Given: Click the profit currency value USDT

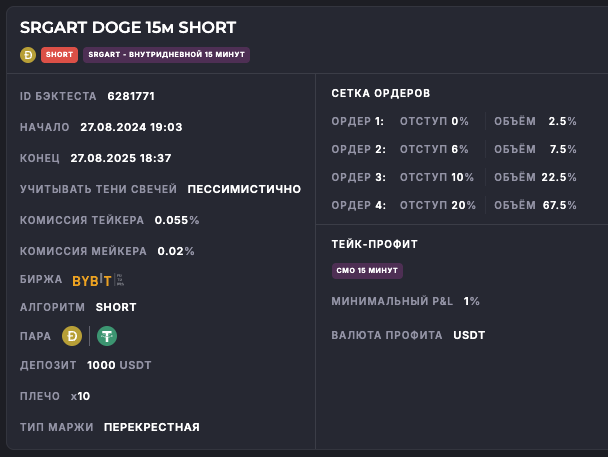Looking at the screenshot, I should [x=469, y=335].
